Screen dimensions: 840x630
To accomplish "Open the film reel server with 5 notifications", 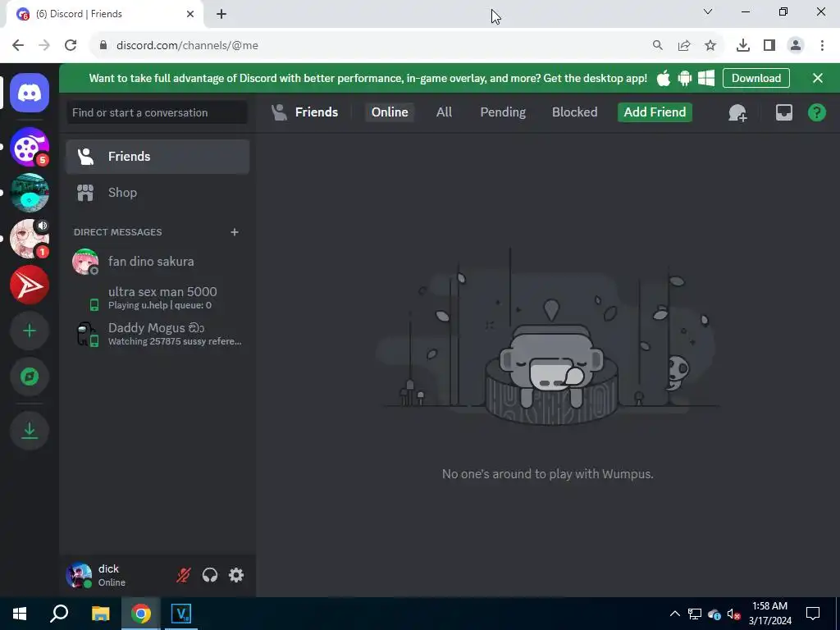I will (x=30, y=148).
